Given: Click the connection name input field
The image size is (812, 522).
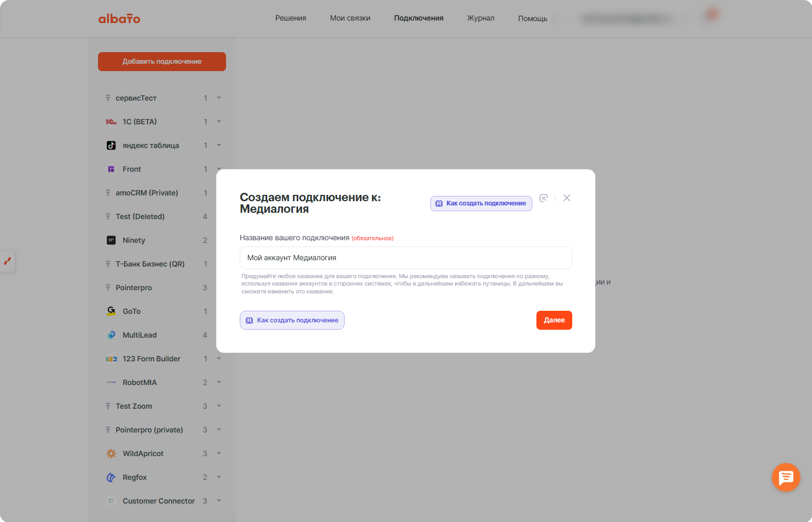Looking at the screenshot, I should click(x=406, y=258).
